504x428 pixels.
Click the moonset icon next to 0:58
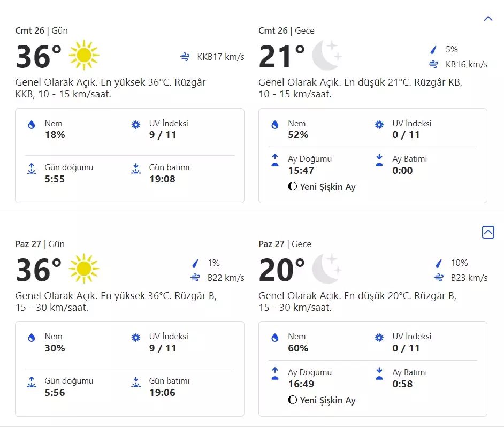coord(379,374)
